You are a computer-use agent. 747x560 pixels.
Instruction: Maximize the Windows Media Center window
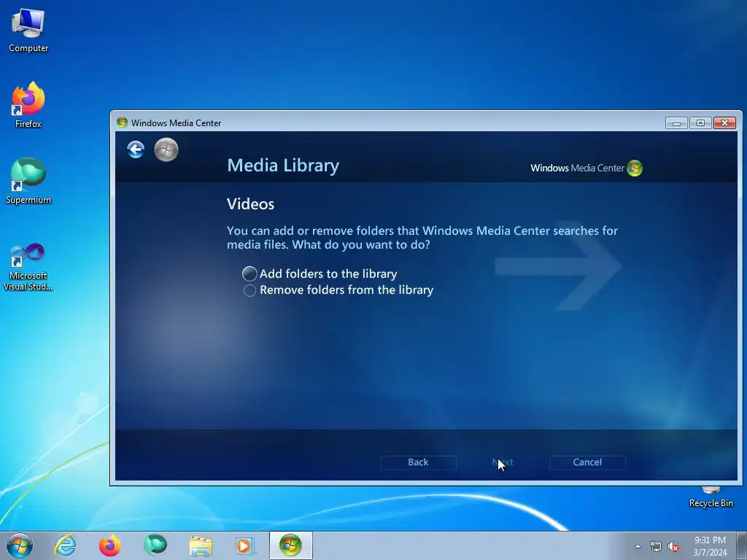(700, 122)
